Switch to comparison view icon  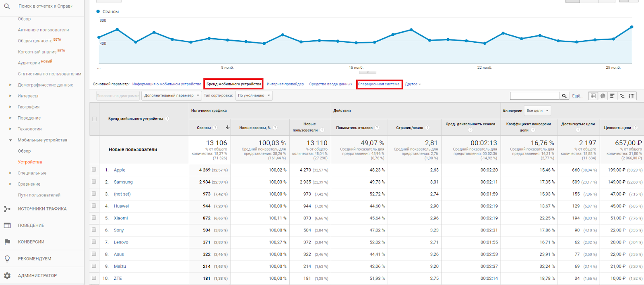click(x=622, y=96)
